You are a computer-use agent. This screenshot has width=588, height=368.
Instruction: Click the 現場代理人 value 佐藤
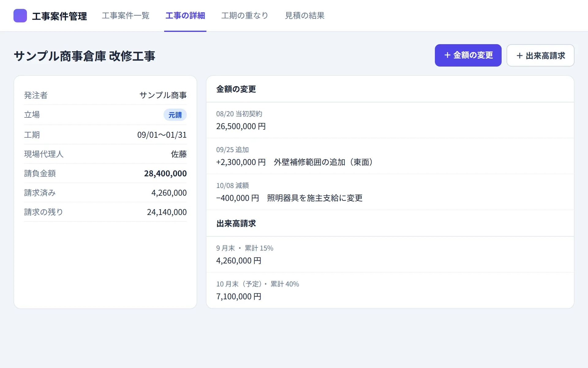179,154
